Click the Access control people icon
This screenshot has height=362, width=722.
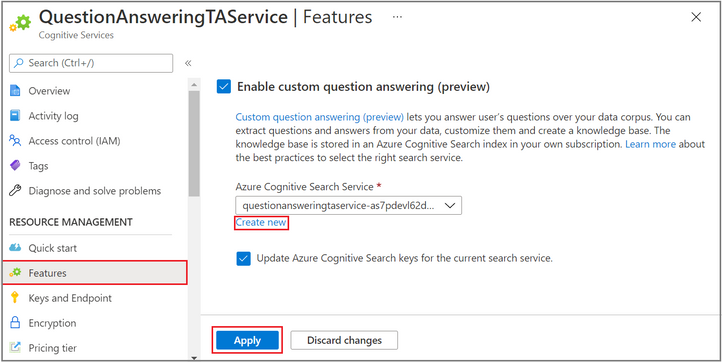point(15,140)
